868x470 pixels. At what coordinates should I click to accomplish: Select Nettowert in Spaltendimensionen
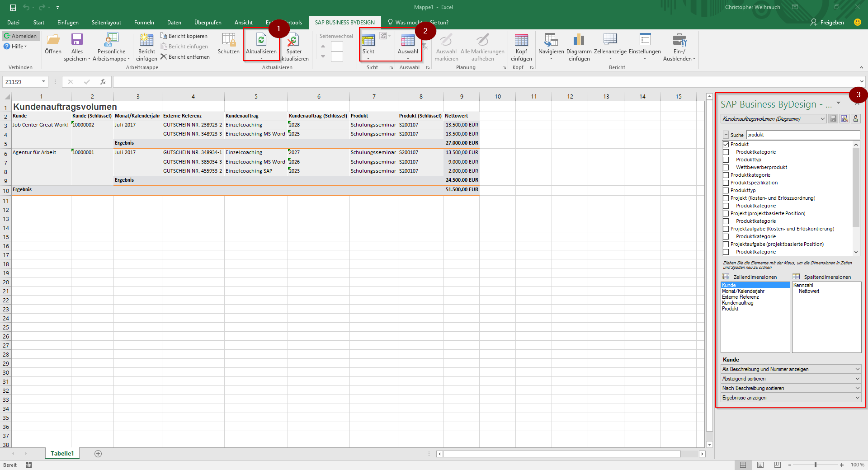809,291
